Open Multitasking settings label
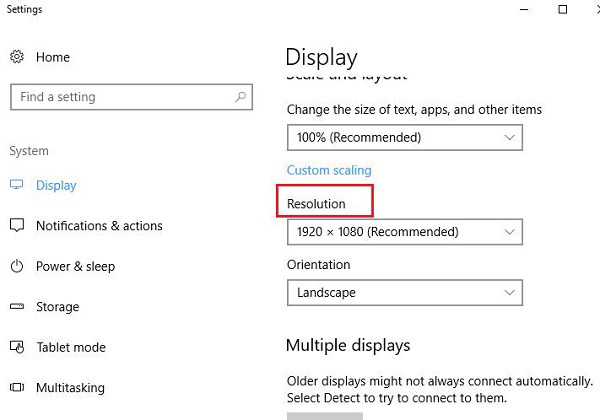This screenshot has height=420, width=600. point(70,388)
